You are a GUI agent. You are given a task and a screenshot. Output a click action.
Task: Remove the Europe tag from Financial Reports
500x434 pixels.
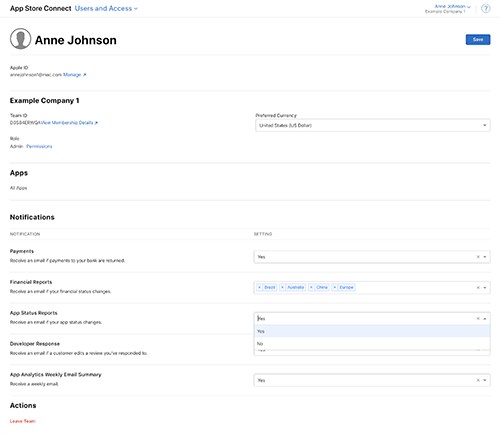click(x=335, y=287)
